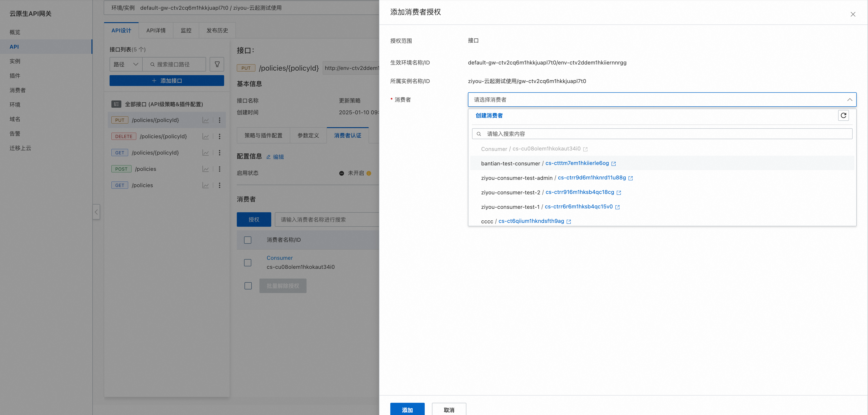
Task: Switch to the API详情 tab
Action: click(x=156, y=30)
